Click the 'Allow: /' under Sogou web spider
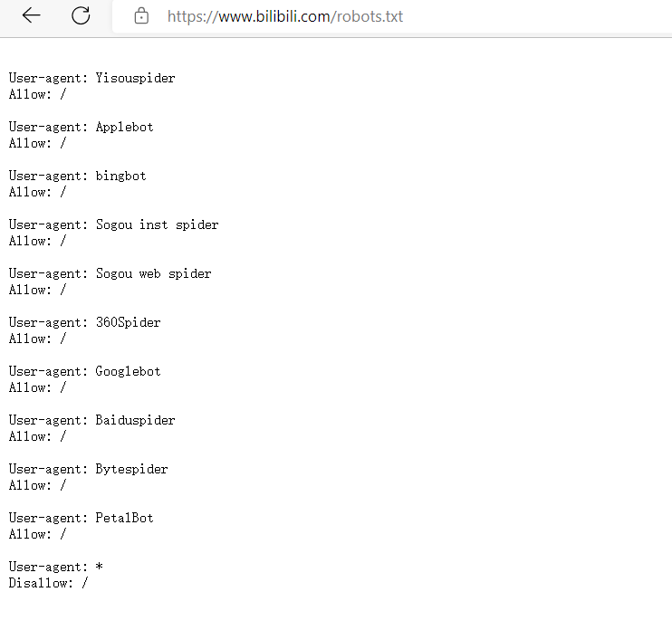 click(x=38, y=289)
